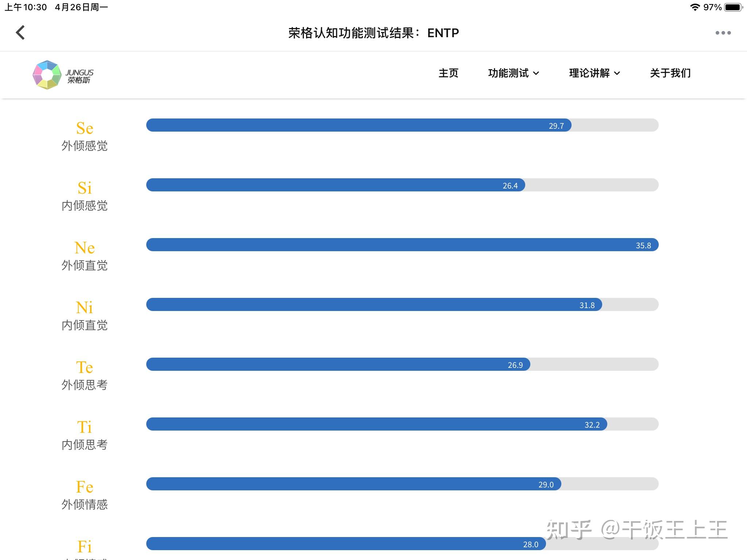Image resolution: width=747 pixels, height=560 pixels.
Task: Open the 理论讲解 menu
Action: [589, 73]
